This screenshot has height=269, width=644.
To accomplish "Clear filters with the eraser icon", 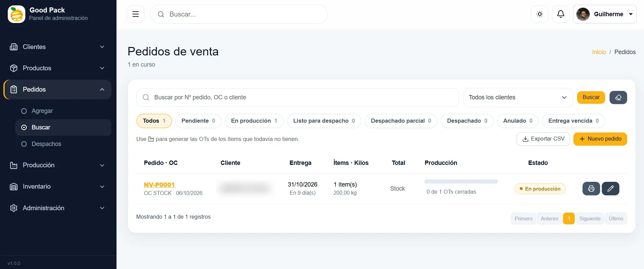I will point(618,97).
